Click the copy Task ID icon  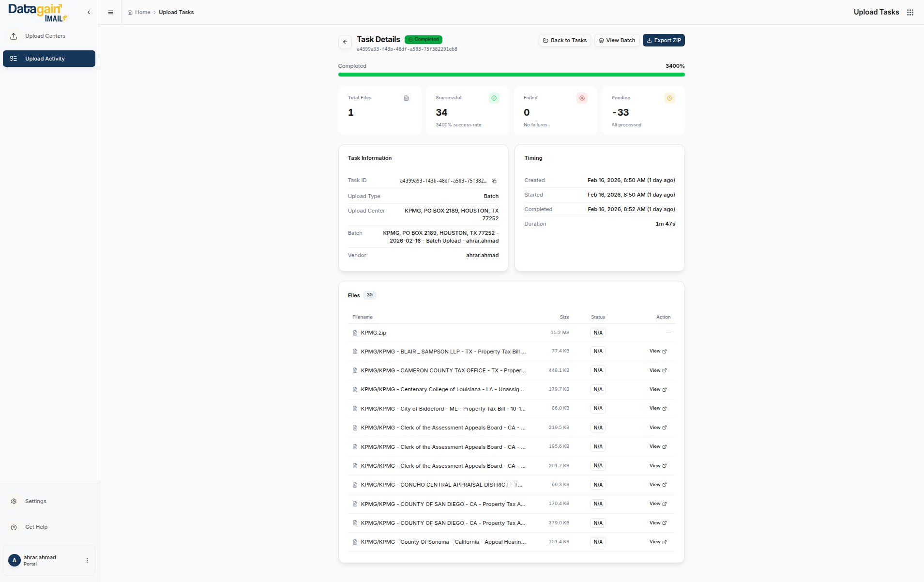494,181
